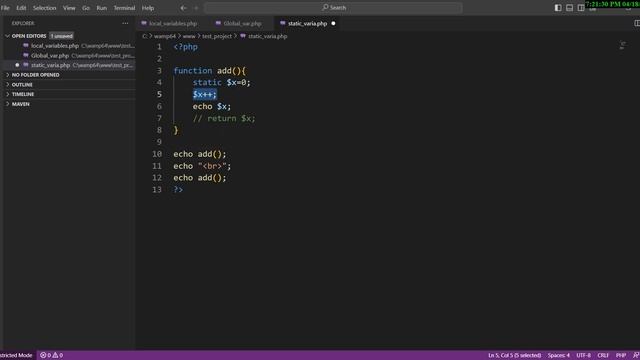The width and height of the screenshot is (640, 360).
Task: Click the Search command center box
Action: coord(333,8)
